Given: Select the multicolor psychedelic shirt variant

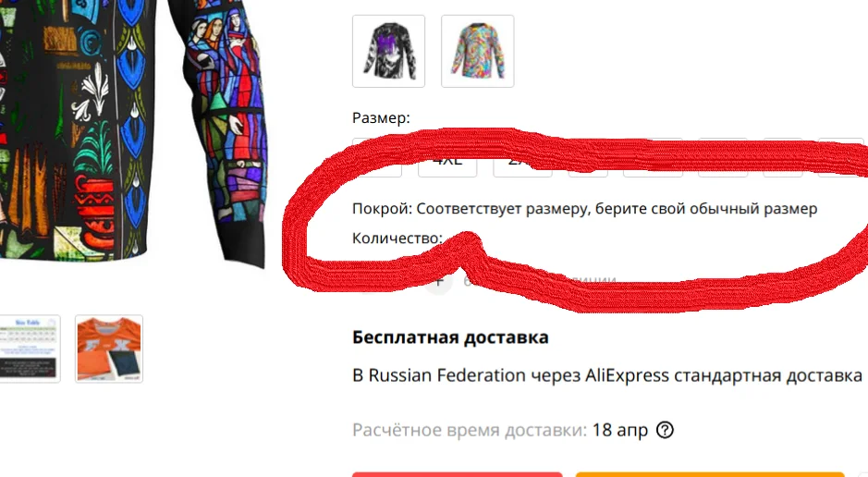Looking at the screenshot, I should point(478,51).
